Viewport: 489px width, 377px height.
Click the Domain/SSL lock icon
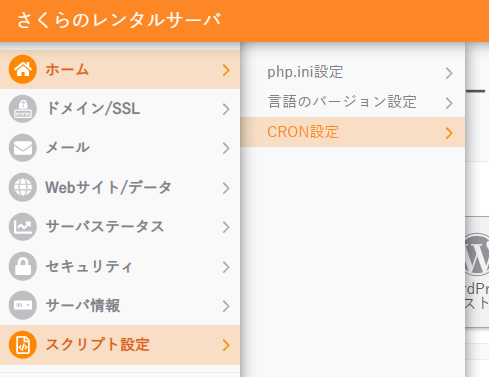(23, 109)
